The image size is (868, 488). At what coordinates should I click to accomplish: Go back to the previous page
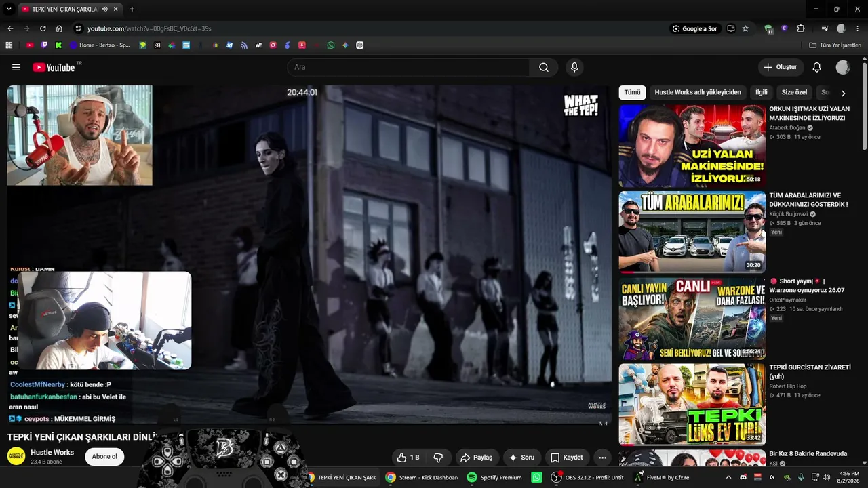10,28
